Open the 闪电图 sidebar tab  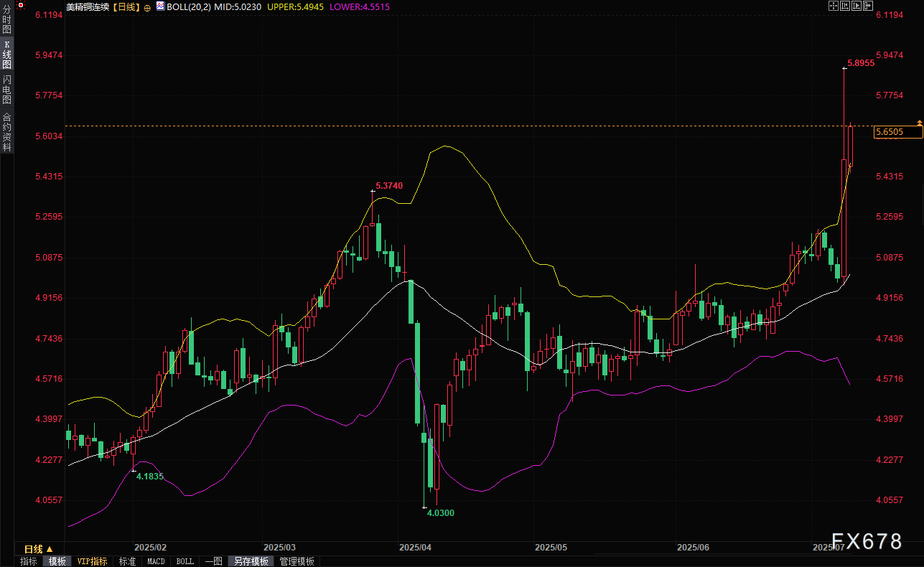pos(6,88)
